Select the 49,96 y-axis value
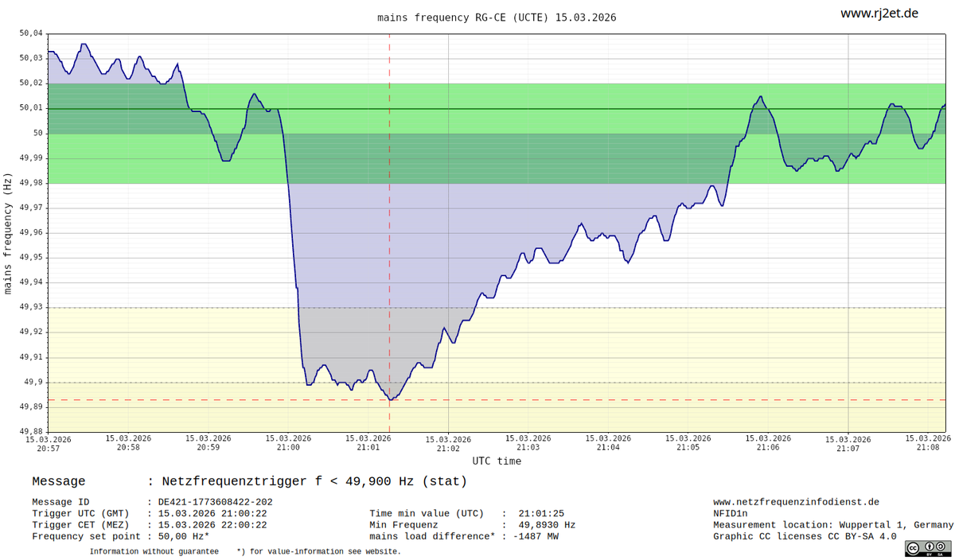Viewport: 955px width, 560px height. coord(30,232)
